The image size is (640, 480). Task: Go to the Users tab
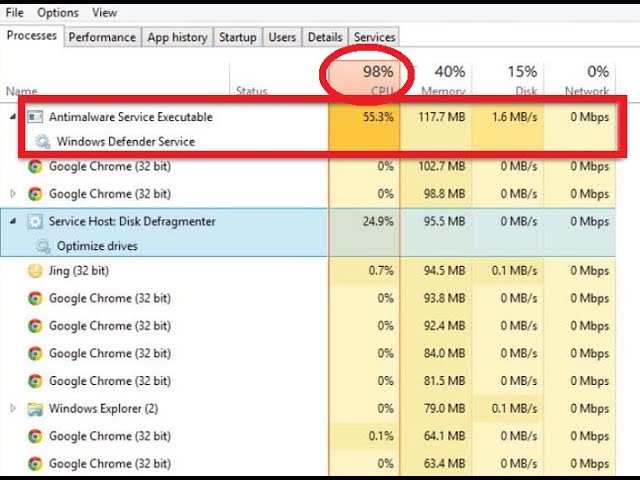point(282,37)
